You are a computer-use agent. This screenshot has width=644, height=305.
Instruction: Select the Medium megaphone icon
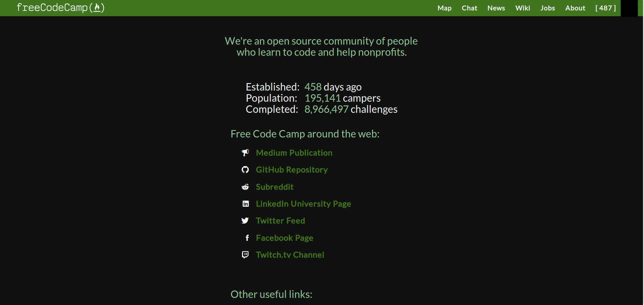tap(245, 152)
